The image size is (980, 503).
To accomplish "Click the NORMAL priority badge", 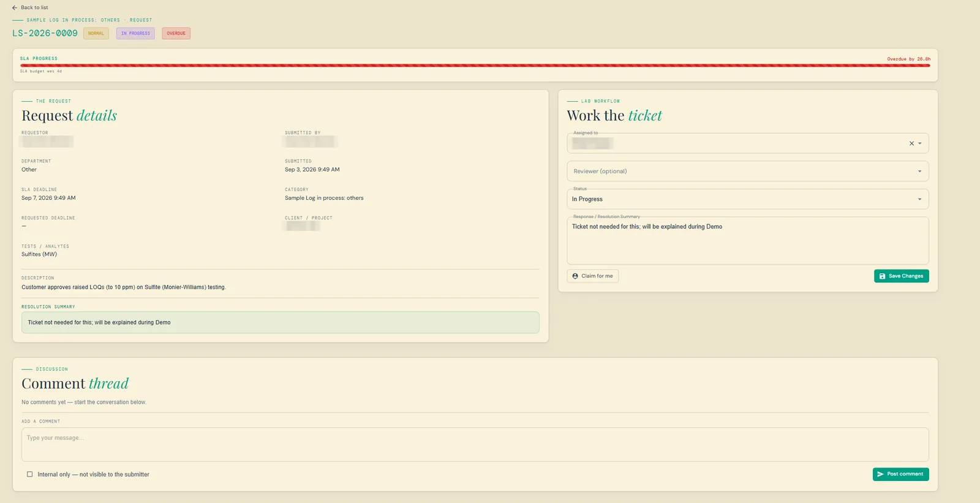I will (x=96, y=34).
